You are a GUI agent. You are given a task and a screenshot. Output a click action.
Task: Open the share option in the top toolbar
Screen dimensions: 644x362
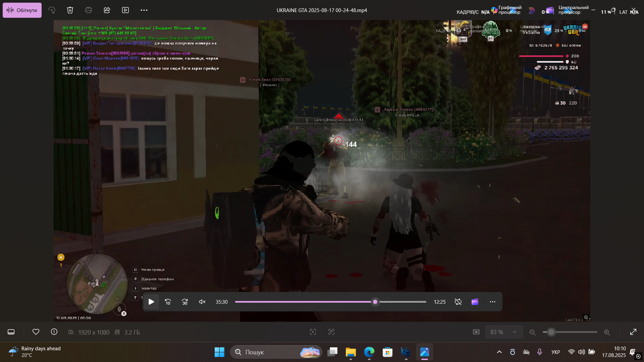pos(107,10)
